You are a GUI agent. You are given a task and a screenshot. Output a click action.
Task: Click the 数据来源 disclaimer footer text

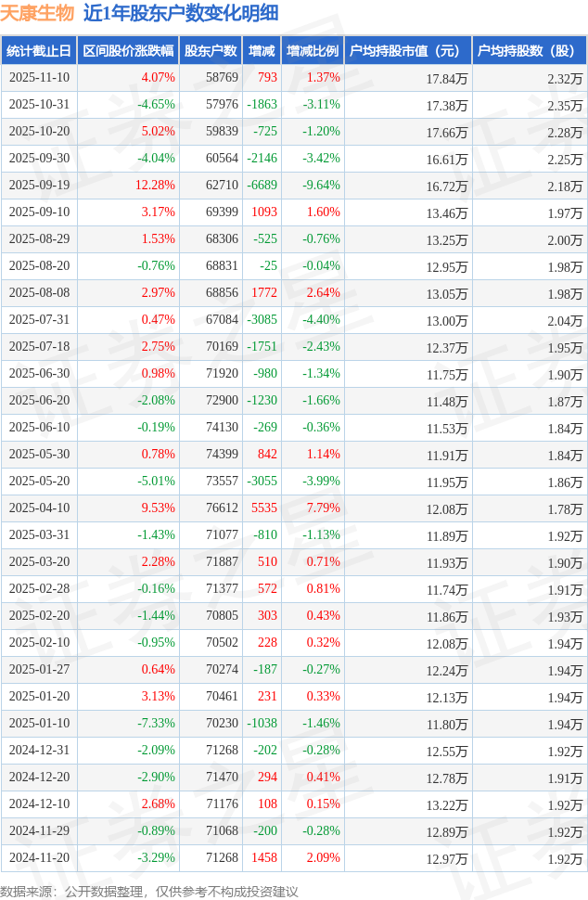[x=150, y=892]
